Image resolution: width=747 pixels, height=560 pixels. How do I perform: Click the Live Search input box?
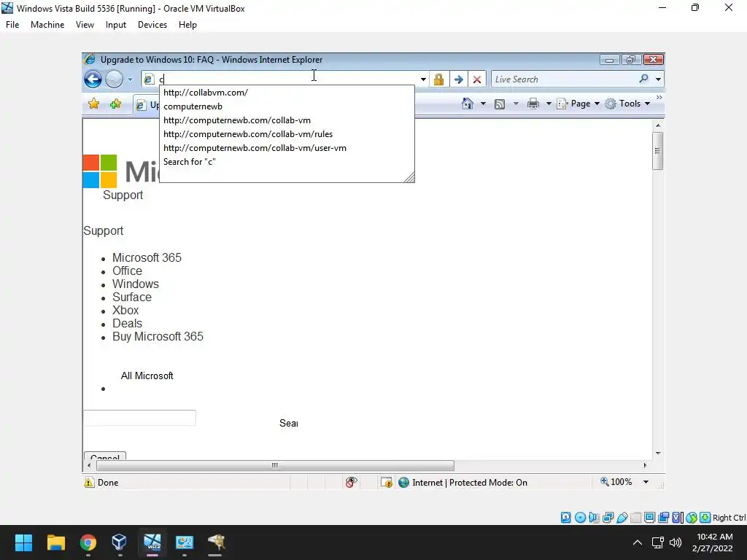[565, 79]
